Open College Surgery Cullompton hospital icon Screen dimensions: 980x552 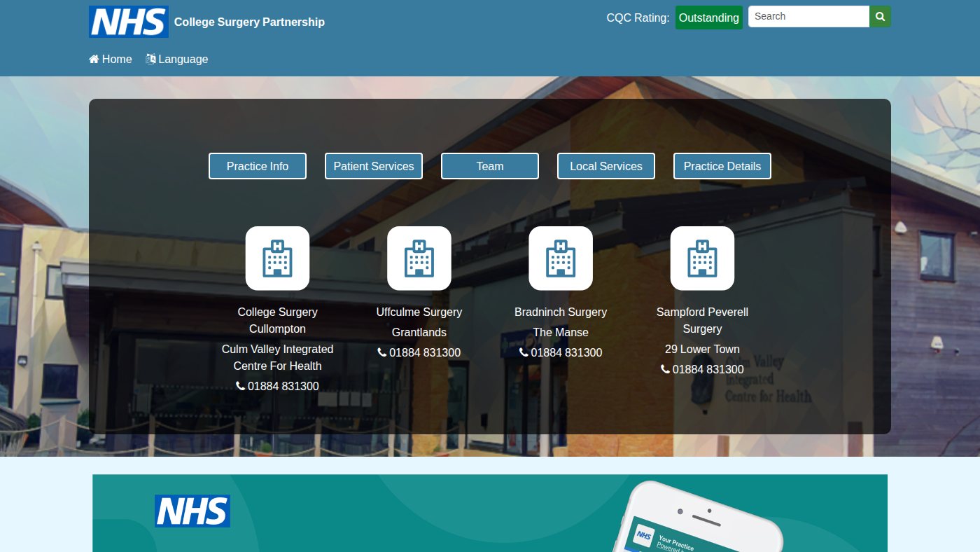[x=277, y=258]
